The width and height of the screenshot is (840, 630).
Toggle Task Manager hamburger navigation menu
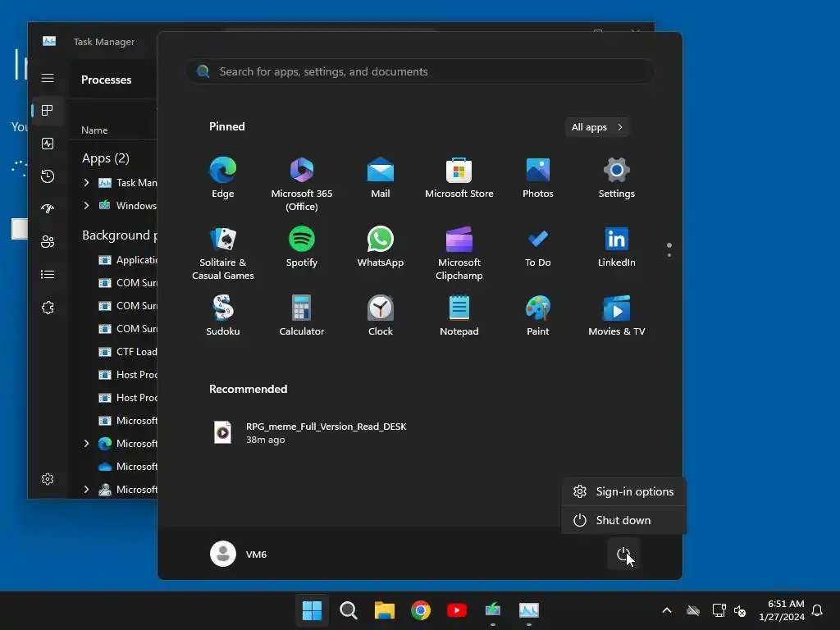[x=48, y=78]
